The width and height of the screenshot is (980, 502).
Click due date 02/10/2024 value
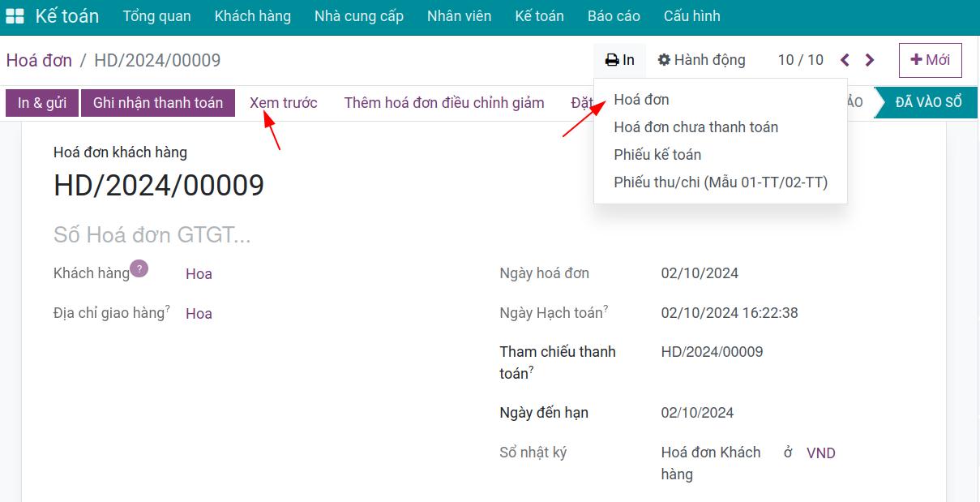pos(698,413)
